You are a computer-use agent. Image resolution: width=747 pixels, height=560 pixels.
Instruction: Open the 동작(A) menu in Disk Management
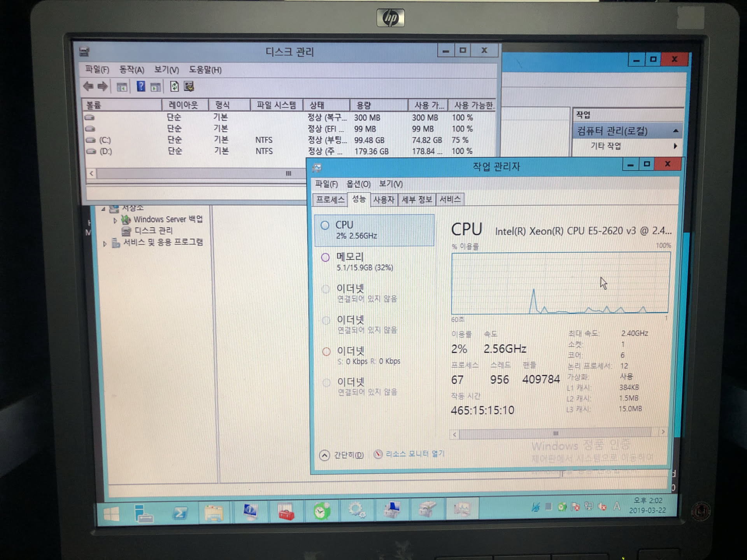(x=132, y=70)
